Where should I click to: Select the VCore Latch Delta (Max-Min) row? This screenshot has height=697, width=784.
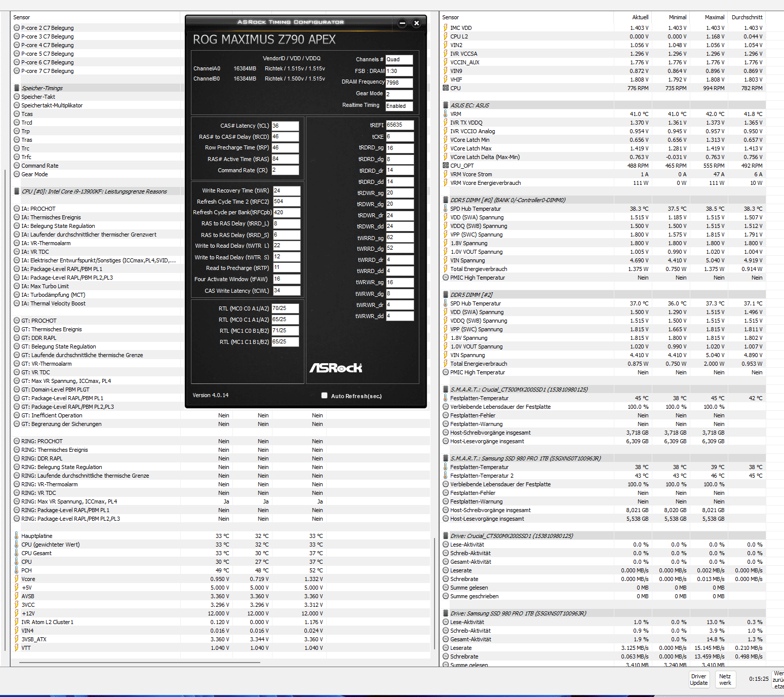click(603, 157)
